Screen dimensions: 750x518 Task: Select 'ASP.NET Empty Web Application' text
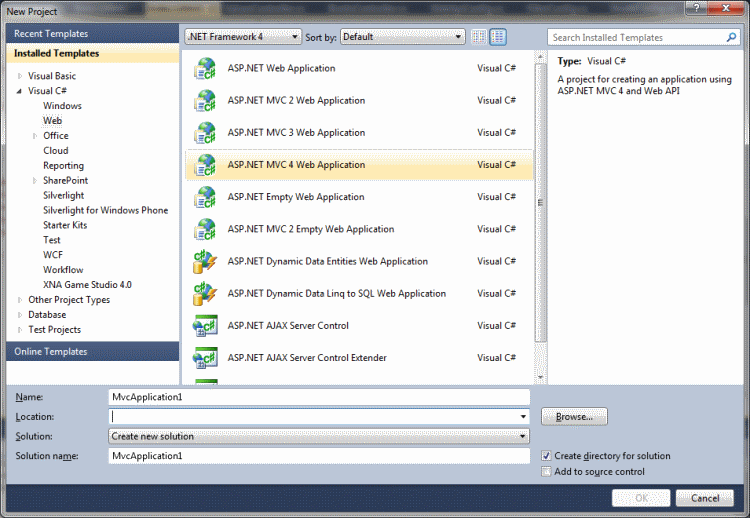(x=296, y=197)
